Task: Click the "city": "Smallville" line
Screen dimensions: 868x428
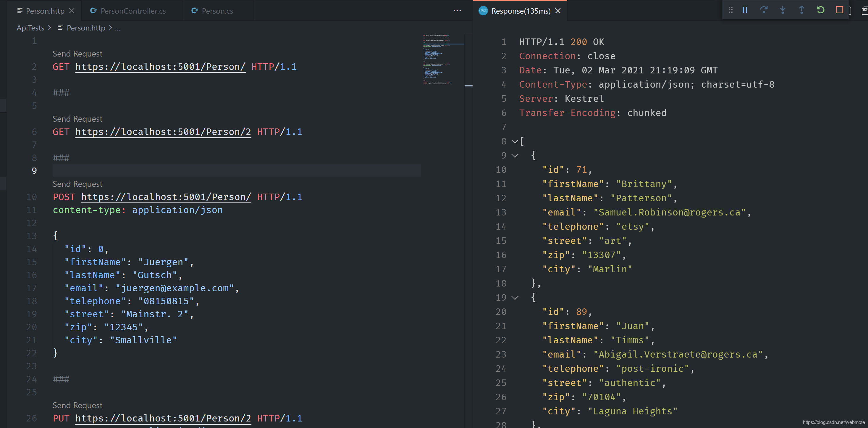Action: tap(121, 340)
